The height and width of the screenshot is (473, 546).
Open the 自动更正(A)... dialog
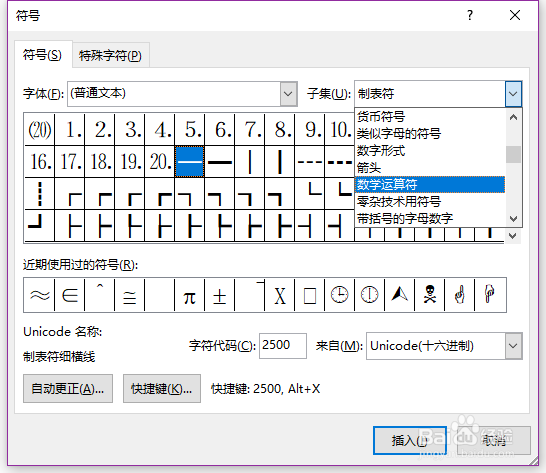(68, 389)
